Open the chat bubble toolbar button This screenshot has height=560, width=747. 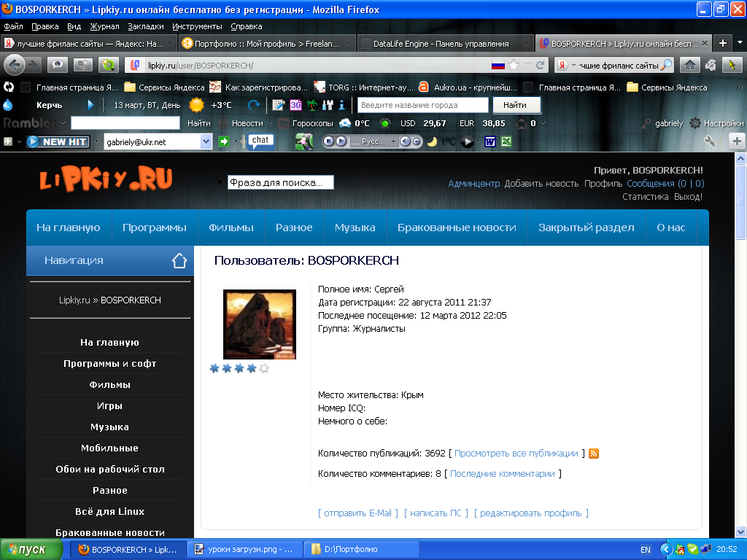point(260,141)
